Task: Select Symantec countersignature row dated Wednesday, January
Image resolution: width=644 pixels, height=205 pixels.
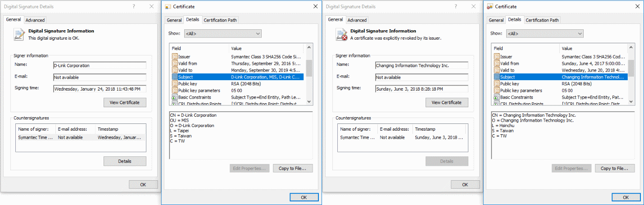Action: [x=81, y=137]
